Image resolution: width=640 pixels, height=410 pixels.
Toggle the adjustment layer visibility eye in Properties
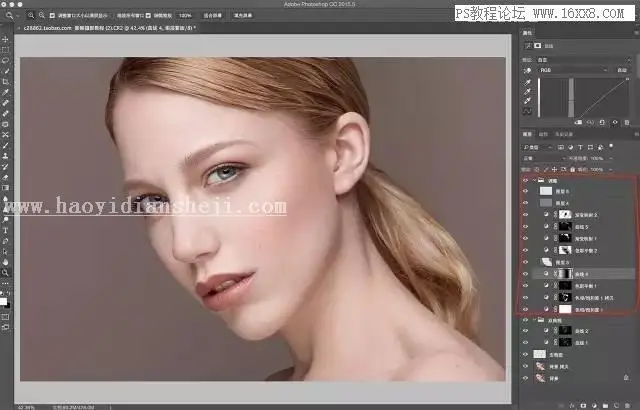click(x=615, y=122)
